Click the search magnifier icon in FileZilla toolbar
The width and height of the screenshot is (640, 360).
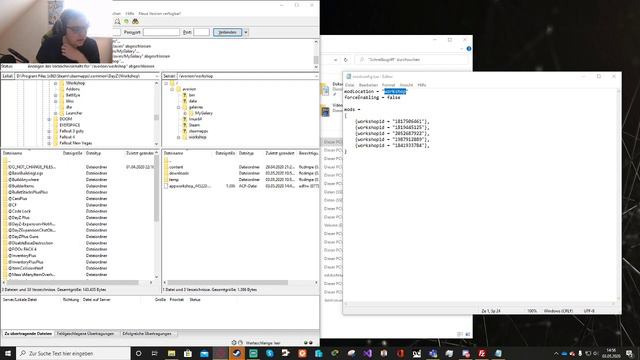[x=117, y=21]
